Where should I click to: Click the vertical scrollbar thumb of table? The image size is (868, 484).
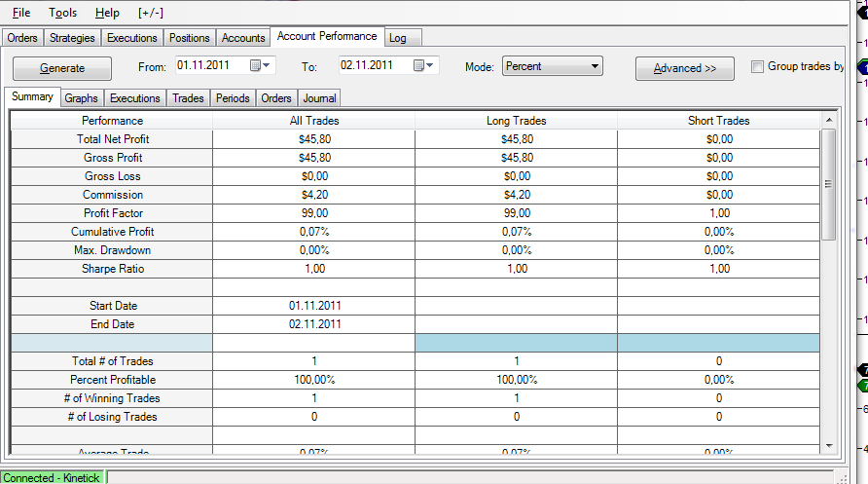click(x=829, y=184)
